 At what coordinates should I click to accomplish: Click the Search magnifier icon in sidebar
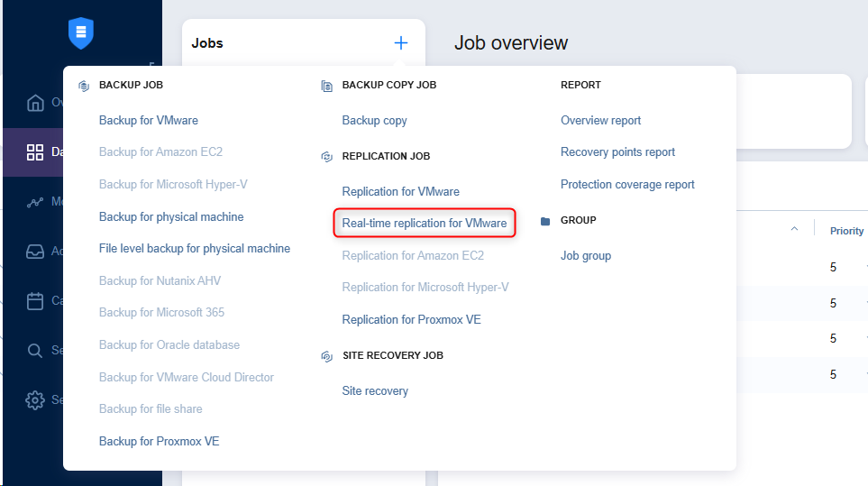pyautogui.click(x=35, y=351)
